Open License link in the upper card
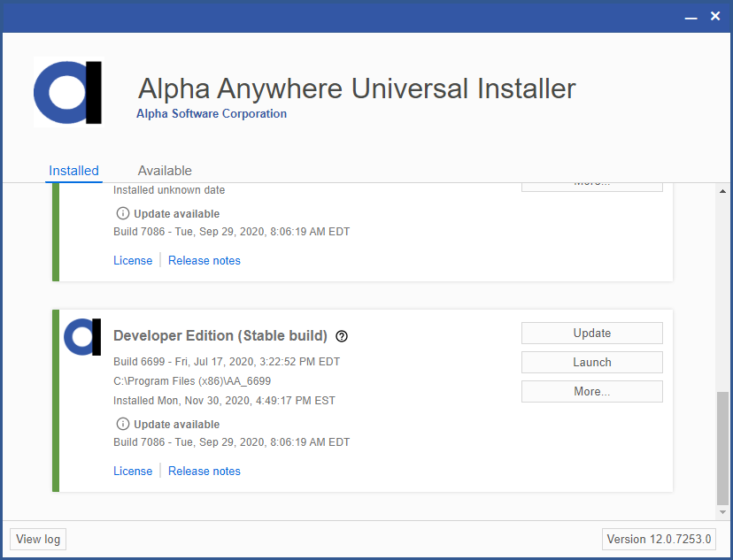Screen dimensions: 733x560 (x=133, y=260)
